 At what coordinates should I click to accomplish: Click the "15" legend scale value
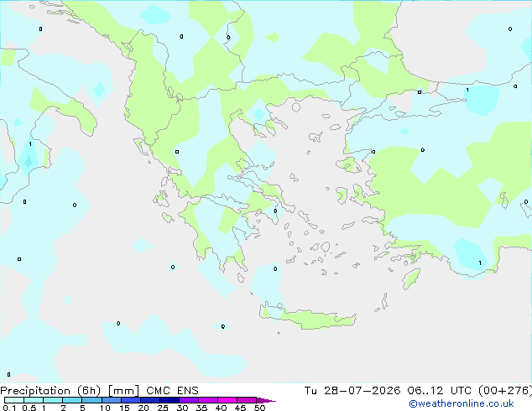[124, 408]
